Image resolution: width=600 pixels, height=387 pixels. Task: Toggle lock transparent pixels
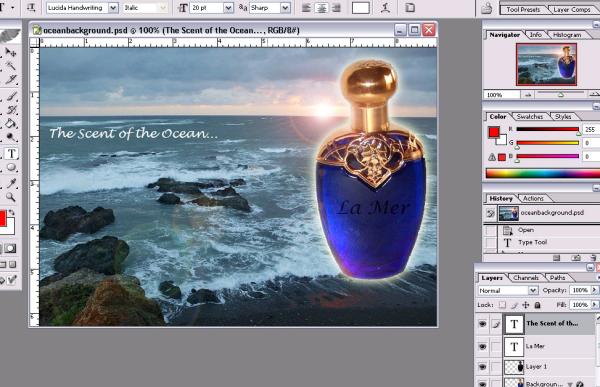(502, 305)
